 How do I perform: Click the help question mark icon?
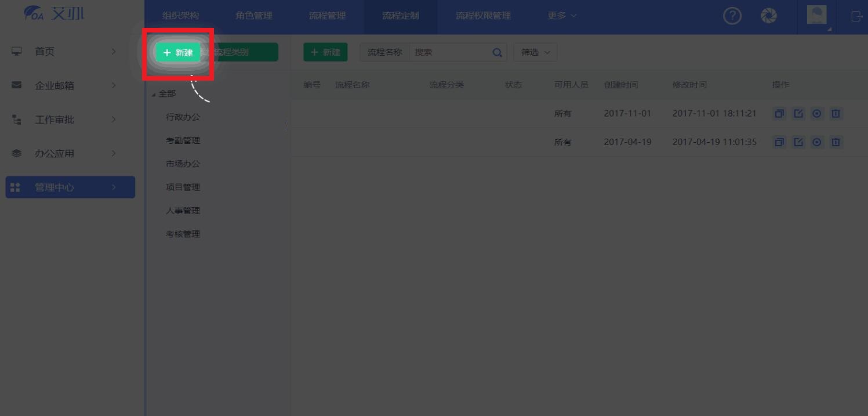tap(732, 16)
